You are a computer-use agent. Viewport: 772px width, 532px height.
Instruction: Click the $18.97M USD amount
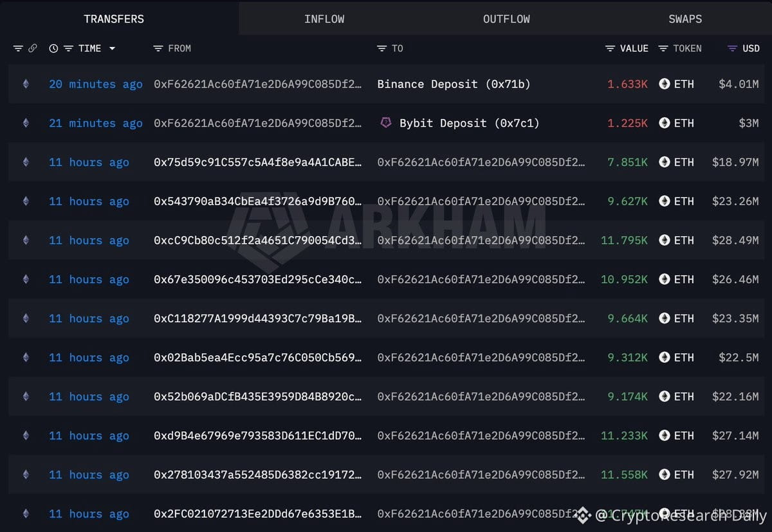[735, 162]
